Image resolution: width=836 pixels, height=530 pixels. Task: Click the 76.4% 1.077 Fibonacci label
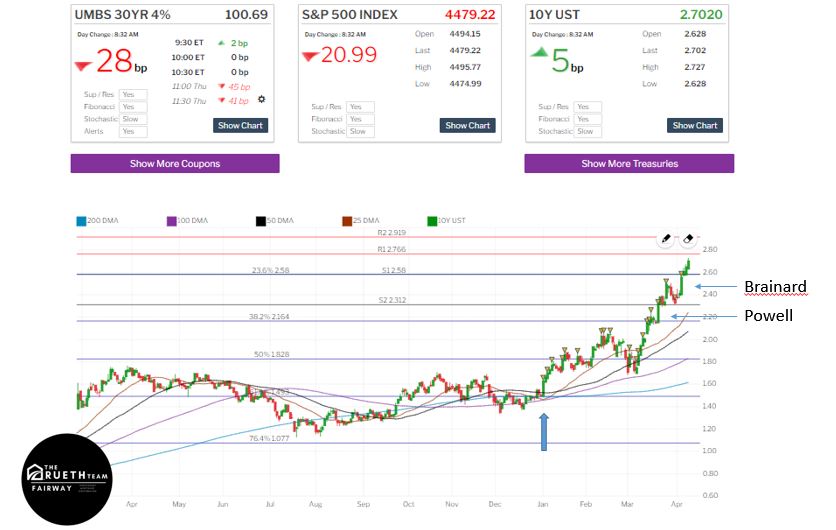[269, 438]
